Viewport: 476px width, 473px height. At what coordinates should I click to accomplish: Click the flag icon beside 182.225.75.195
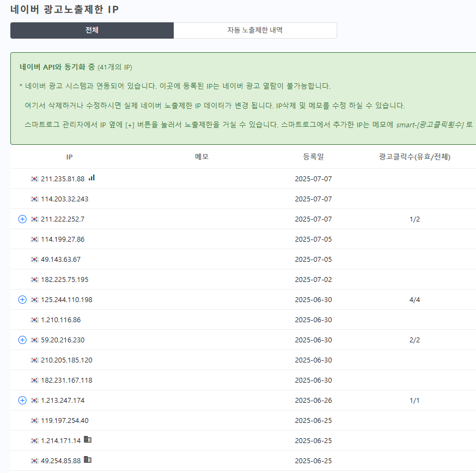[x=35, y=280]
